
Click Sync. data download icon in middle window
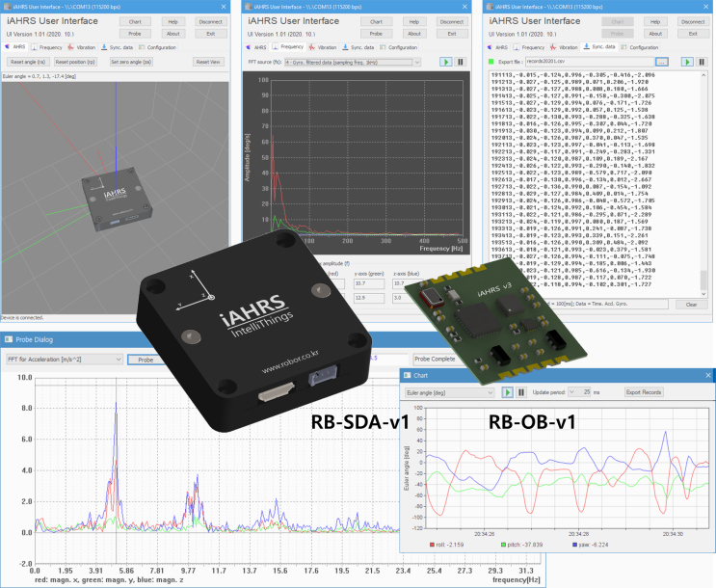pyautogui.click(x=345, y=47)
